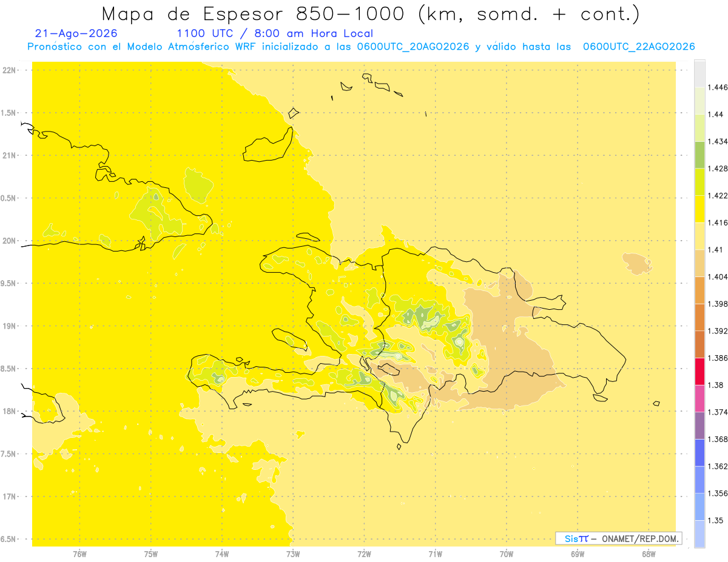Viewport: 728px width, 562px height.
Task: Select the purple legend band between 1.368 and 1.374
Action: 699,426
